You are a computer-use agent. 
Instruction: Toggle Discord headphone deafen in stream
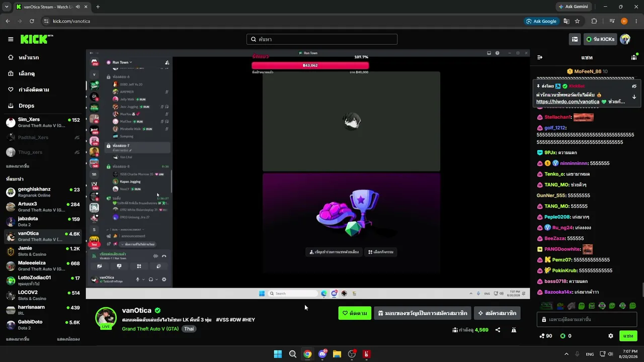(150, 280)
